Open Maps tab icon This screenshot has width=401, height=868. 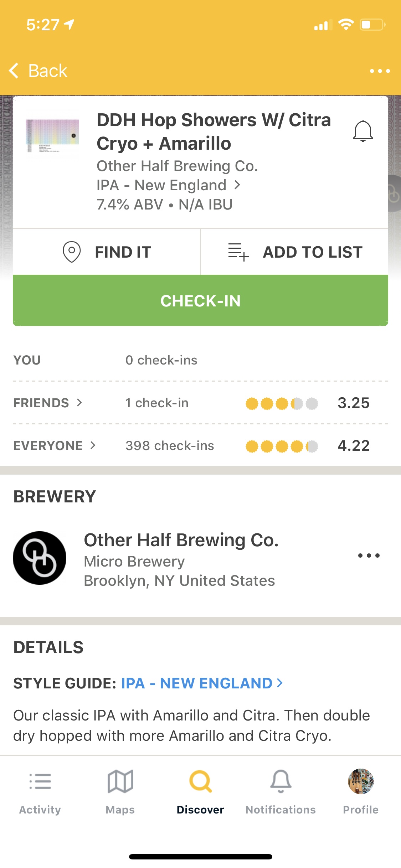120,781
